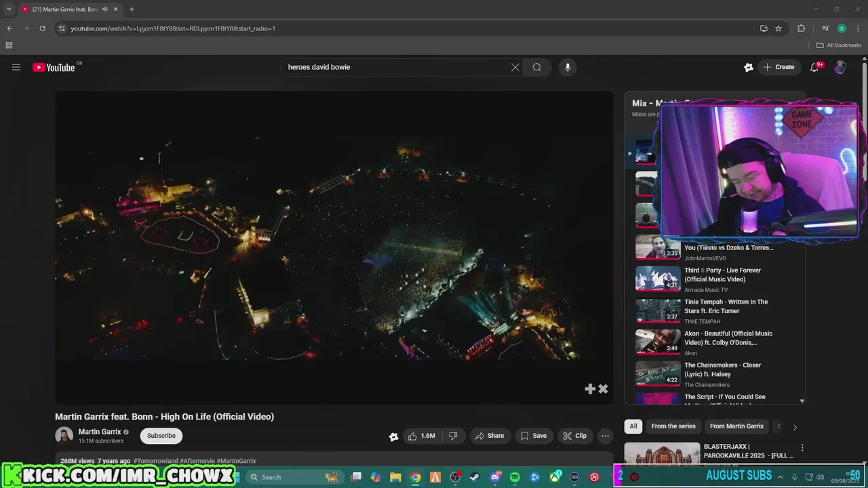Create a clip of the video

(x=575, y=436)
